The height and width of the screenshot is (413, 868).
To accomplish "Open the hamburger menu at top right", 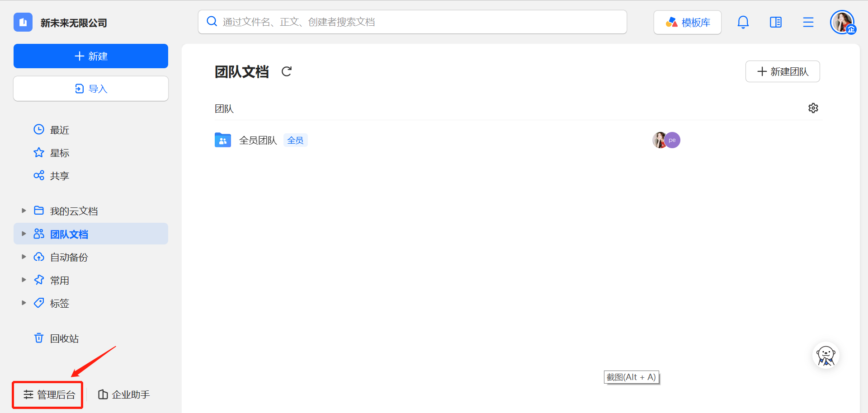I will click(x=808, y=22).
